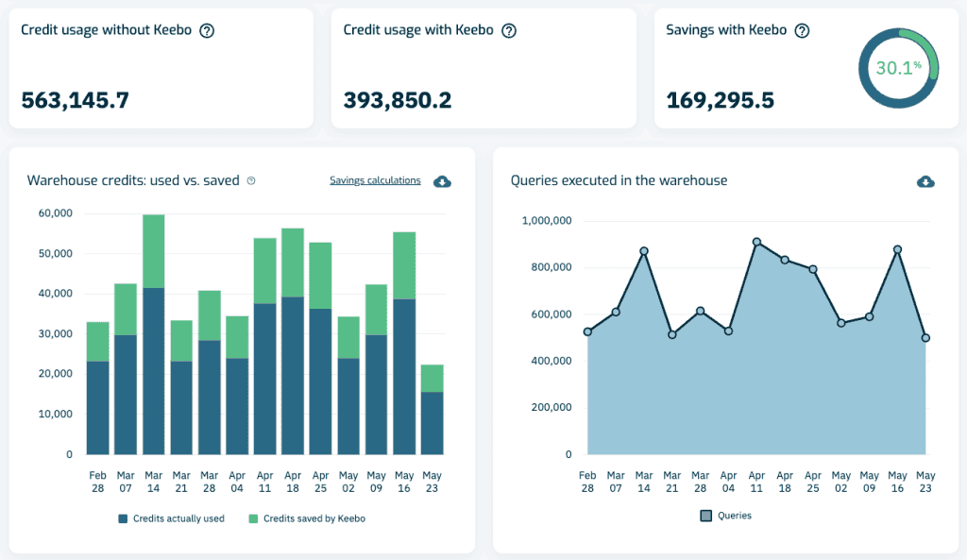Toggle the Credits saved by Keebo legend item
This screenshot has width=967, height=560.
coord(307,518)
